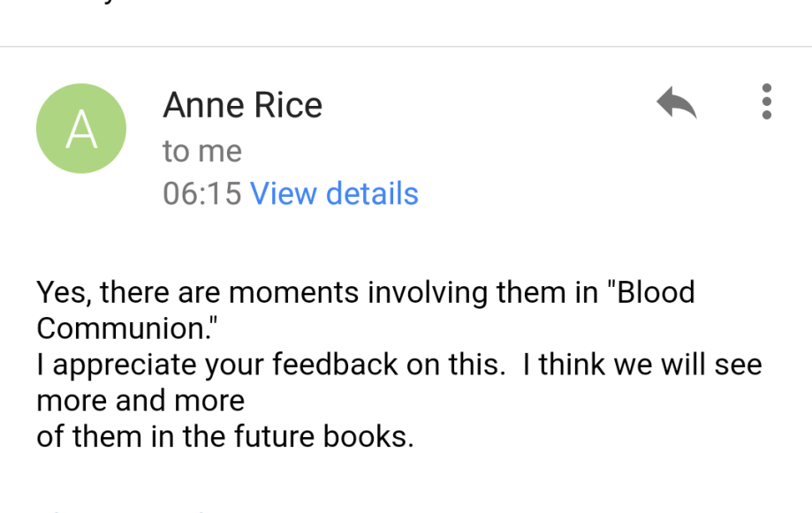Tap the green sender avatar with letter A
812x513 pixels.
(81, 129)
